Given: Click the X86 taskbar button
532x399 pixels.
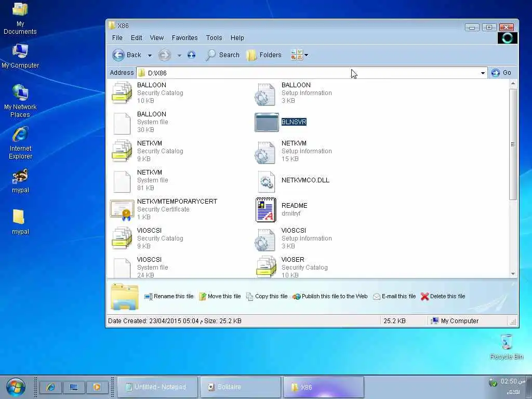Looking at the screenshot, I should coord(324,387).
